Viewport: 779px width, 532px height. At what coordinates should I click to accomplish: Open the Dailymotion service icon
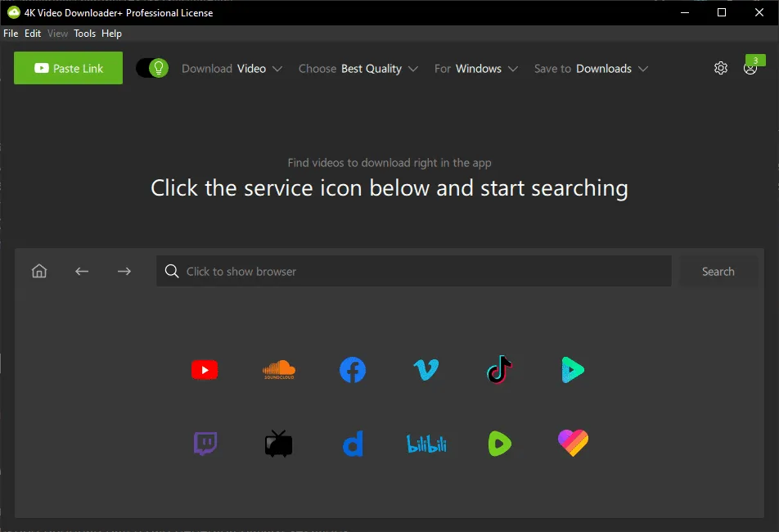[353, 444]
